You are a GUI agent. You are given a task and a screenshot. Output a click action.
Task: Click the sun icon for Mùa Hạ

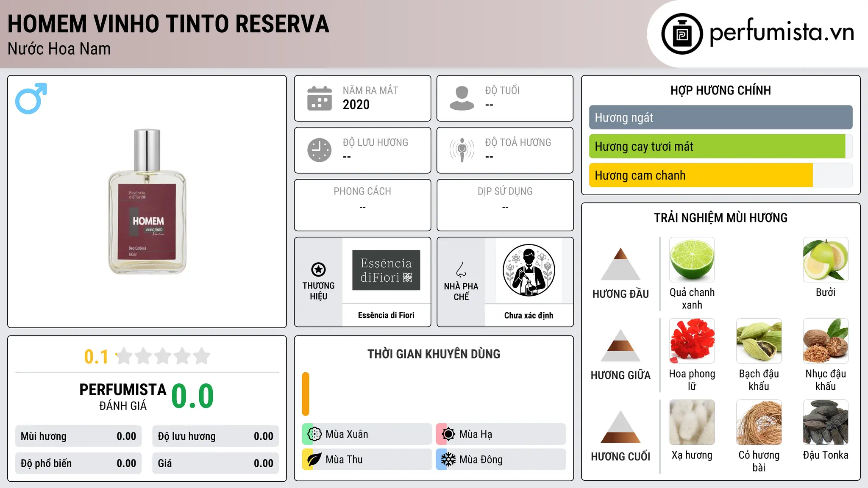[x=448, y=434]
